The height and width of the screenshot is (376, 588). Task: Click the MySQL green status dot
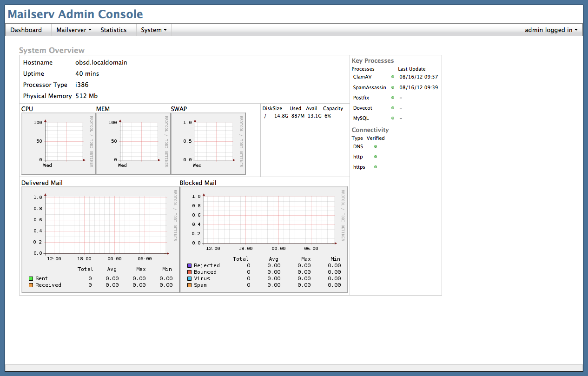click(x=392, y=118)
